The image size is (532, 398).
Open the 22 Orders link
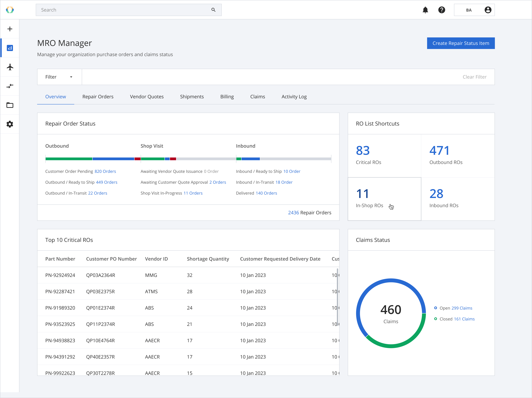point(98,193)
